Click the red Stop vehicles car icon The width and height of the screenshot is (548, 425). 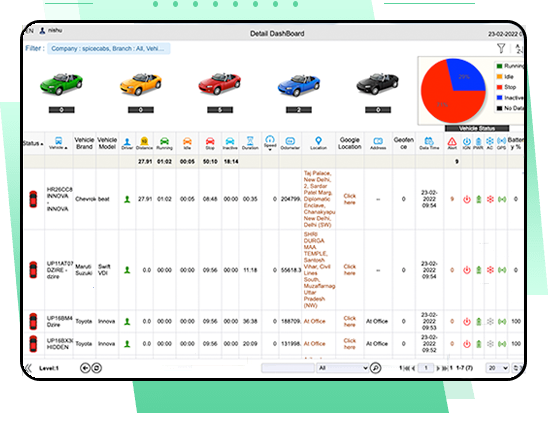[219, 84]
